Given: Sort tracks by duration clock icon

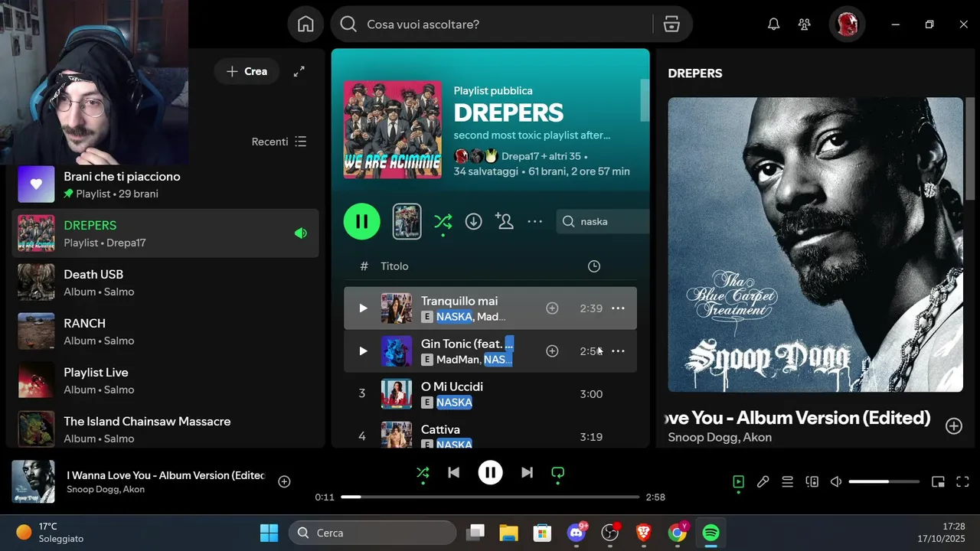Looking at the screenshot, I should tap(594, 266).
